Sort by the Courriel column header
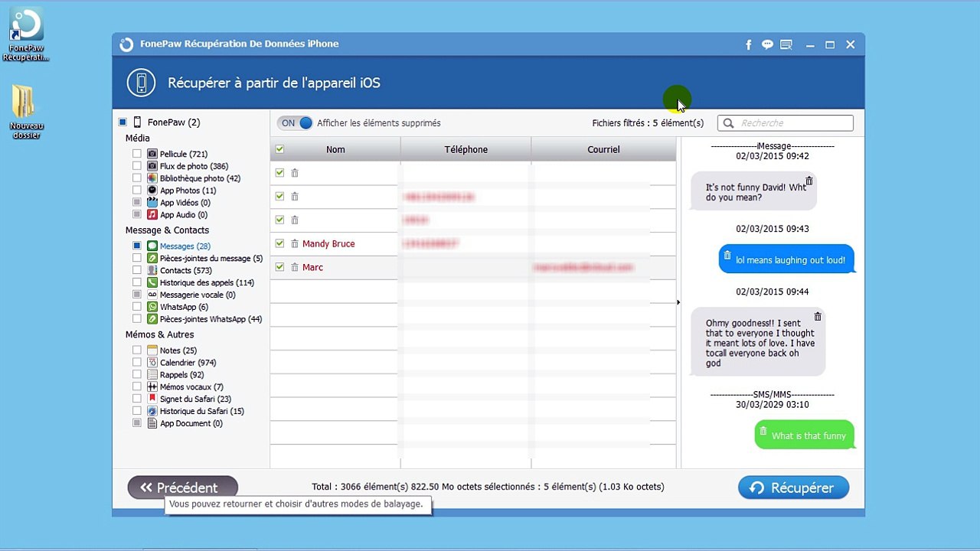 pos(603,150)
